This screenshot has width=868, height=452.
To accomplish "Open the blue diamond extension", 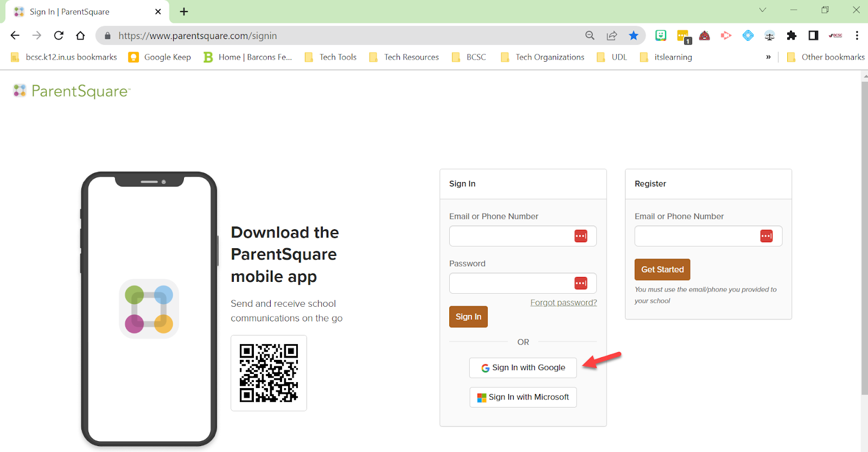I will [748, 36].
